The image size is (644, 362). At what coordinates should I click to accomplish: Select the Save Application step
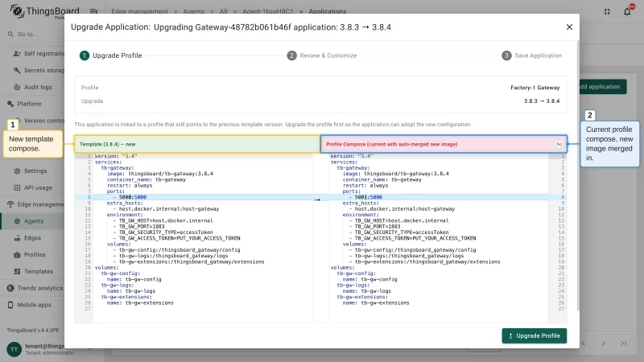point(531,56)
